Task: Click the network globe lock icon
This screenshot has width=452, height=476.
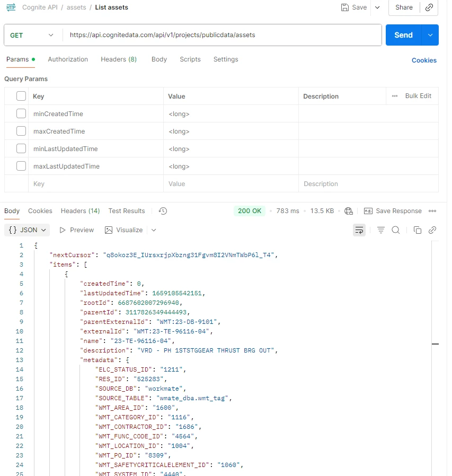Action: pos(349,211)
